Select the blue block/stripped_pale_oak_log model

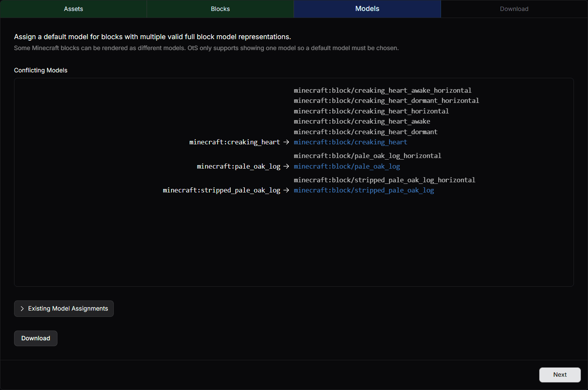coord(364,190)
